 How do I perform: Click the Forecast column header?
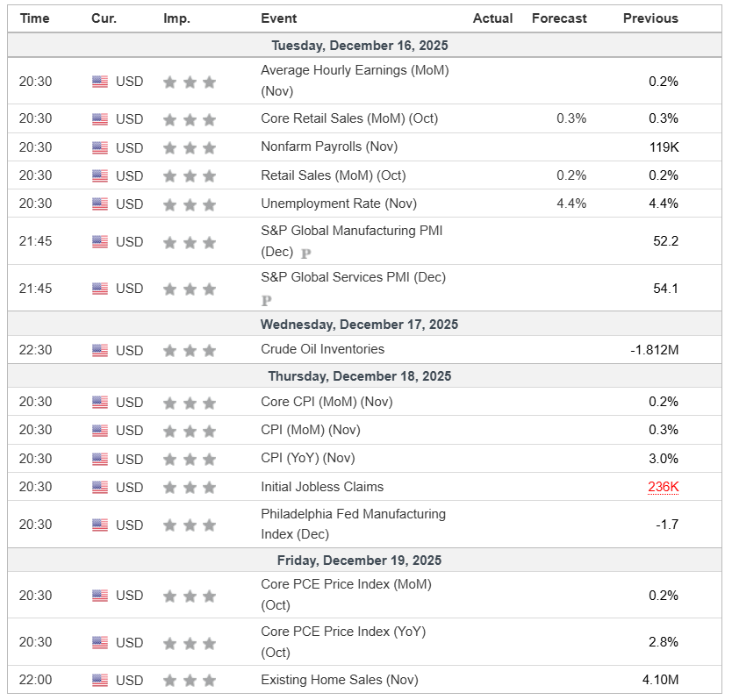(x=558, y=18)
